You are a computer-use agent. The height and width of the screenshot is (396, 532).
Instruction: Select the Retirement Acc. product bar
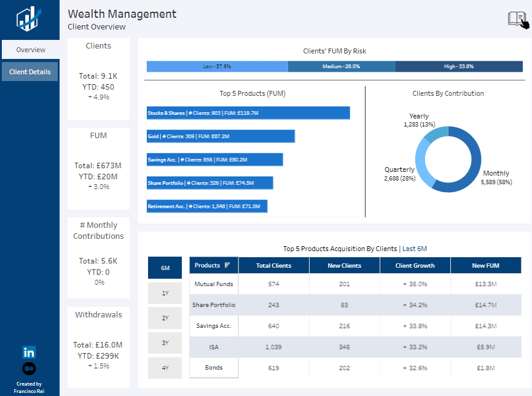(207, 206)
